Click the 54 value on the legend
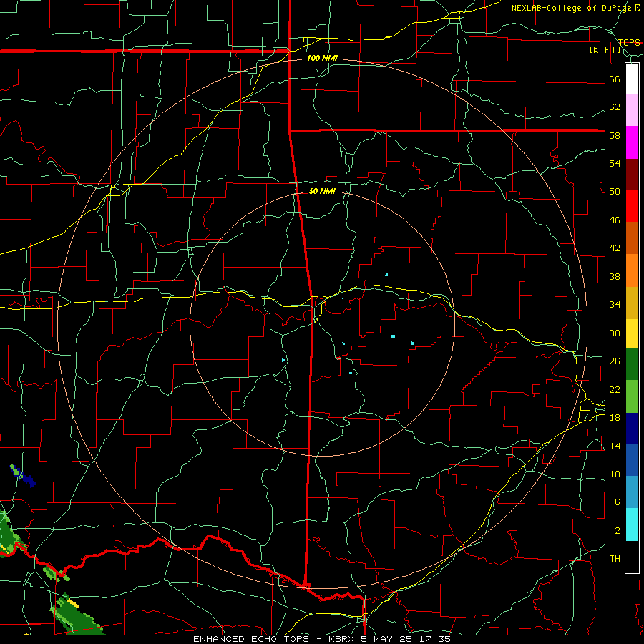The height and width of the screenshot is (644, 644). (x=615, y=163)
